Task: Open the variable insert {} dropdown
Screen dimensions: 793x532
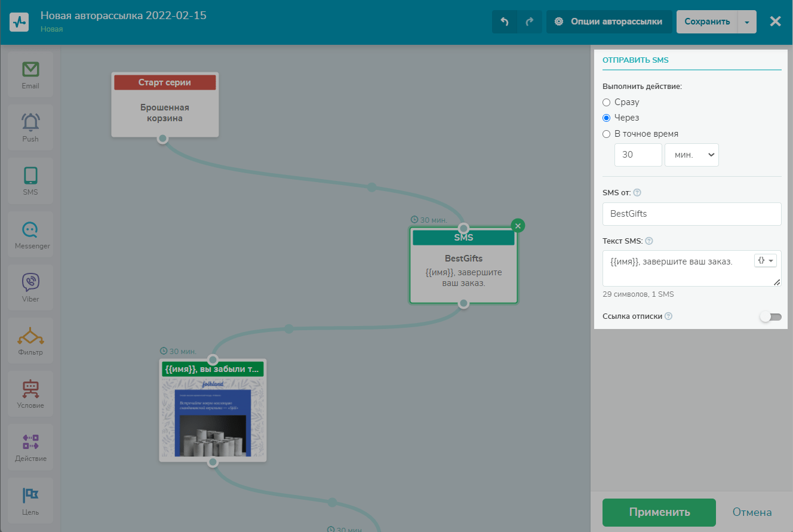Action: click(765, 261)
